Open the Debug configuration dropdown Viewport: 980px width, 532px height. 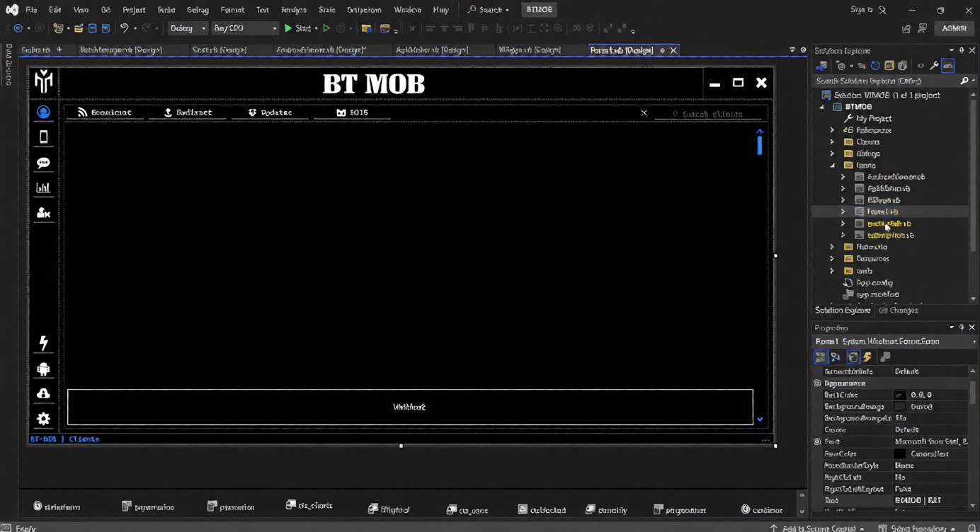point(188,28)
